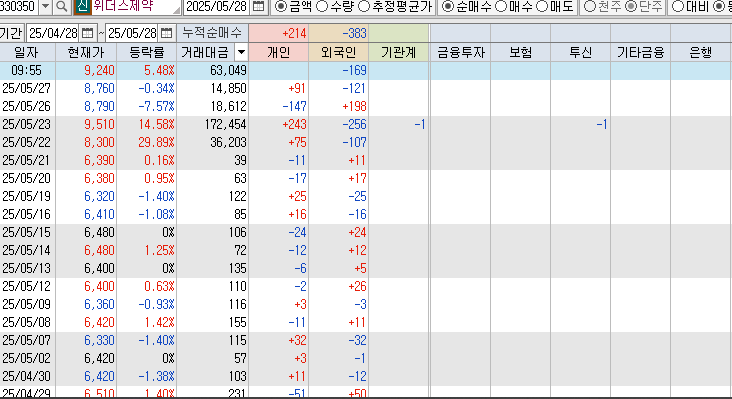The height and width of the screenshot is (399, 732).
Task: Select the 25/05/21 date row
Action: pos(366,161)
